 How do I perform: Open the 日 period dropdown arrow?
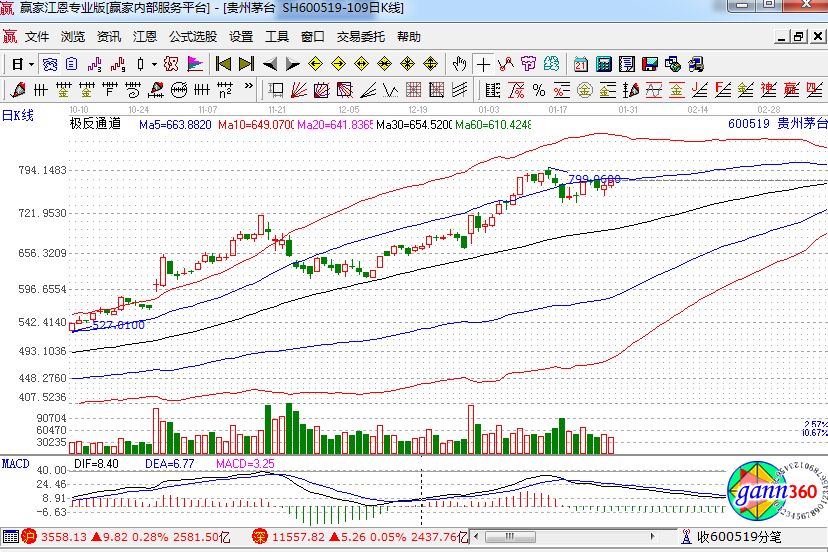(x=31, y=64)
